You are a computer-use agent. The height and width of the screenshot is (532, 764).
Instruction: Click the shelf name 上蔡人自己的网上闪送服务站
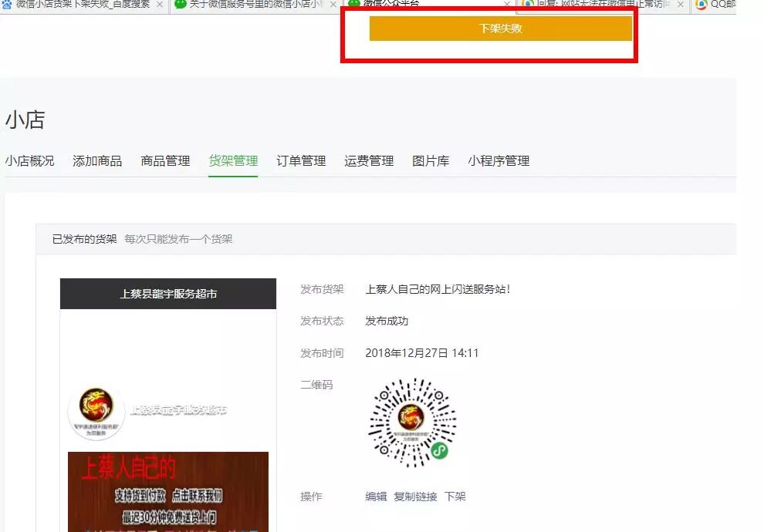pyautogui.click(x=438, y=289)
